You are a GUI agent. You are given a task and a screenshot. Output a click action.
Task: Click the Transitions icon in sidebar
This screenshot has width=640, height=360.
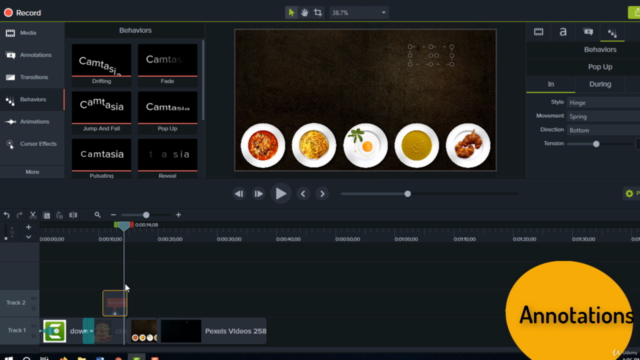tap(10, 77)
